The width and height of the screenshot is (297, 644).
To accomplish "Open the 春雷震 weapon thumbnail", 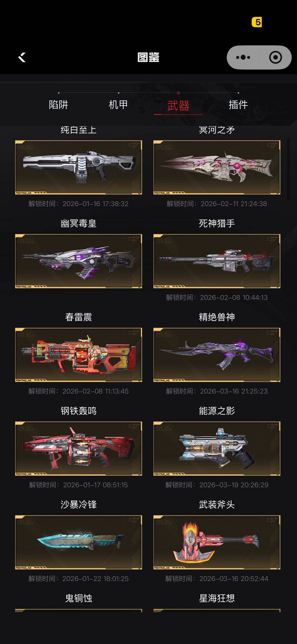I will coord(79,355).
